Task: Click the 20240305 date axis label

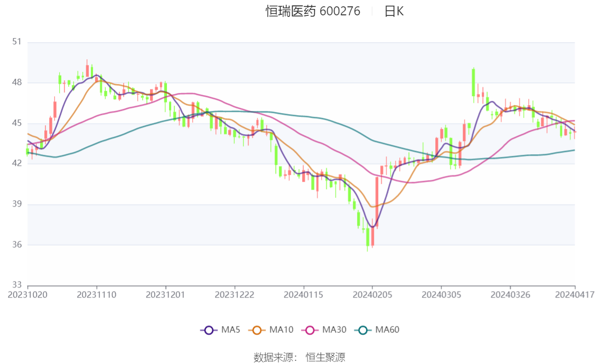Action: (441, 295)
